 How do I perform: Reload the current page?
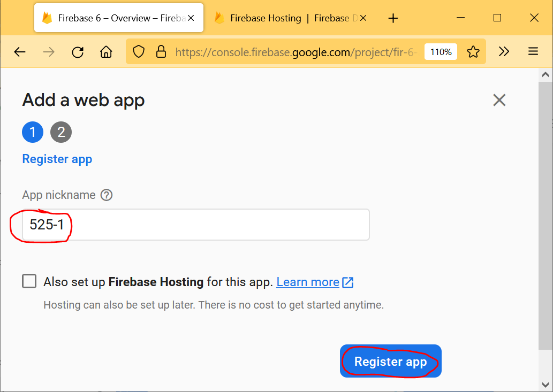78,52
